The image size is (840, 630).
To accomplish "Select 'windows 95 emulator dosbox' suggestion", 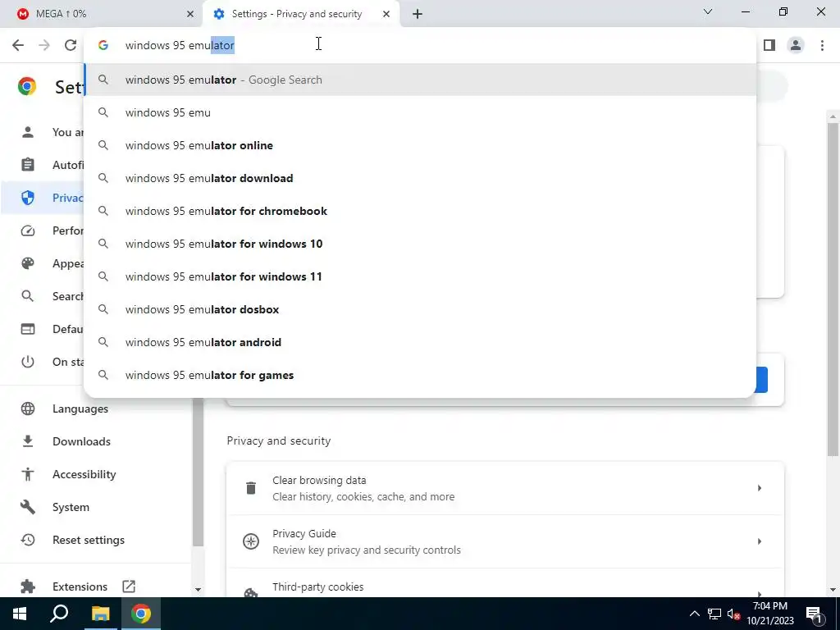I will pos(420,309).
